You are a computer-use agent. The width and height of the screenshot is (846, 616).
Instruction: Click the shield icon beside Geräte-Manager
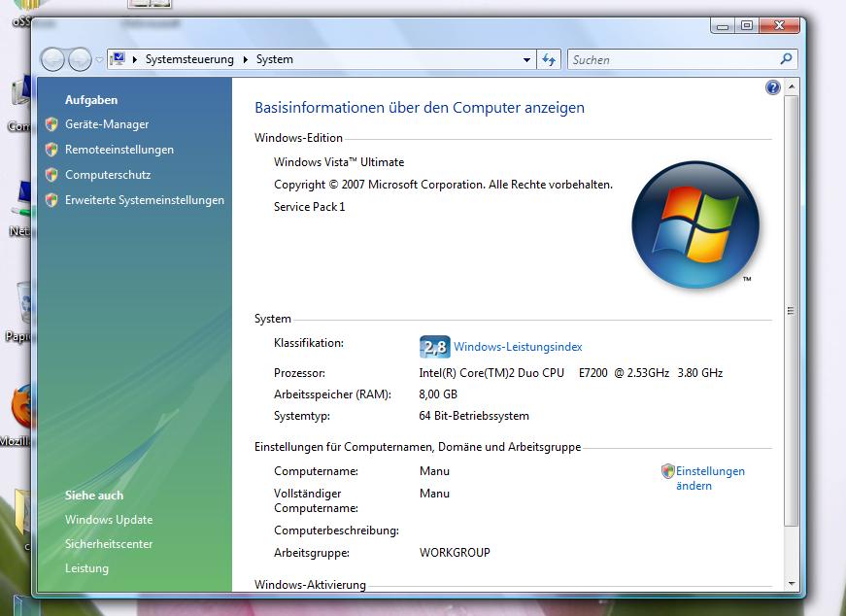[x=51, y=124]
